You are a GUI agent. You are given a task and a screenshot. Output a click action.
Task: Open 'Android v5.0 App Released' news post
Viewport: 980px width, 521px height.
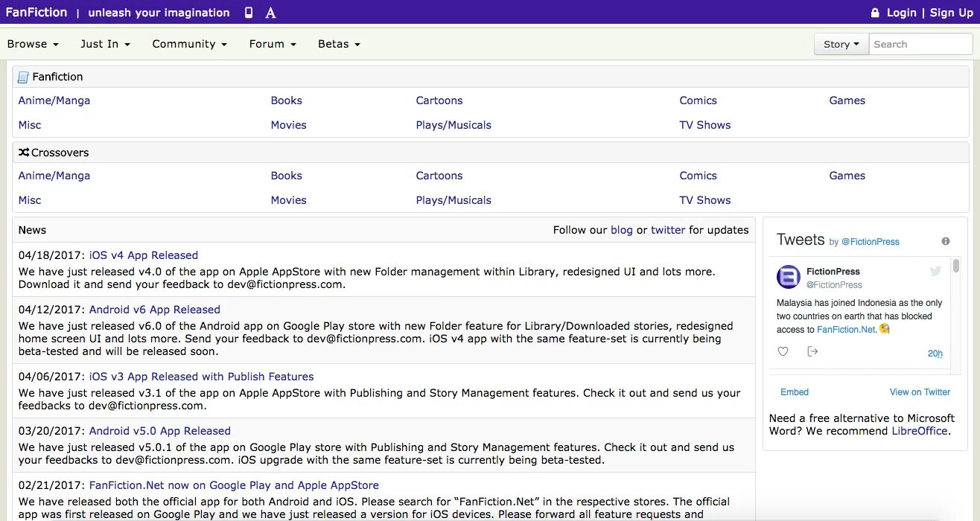point(160,431)
